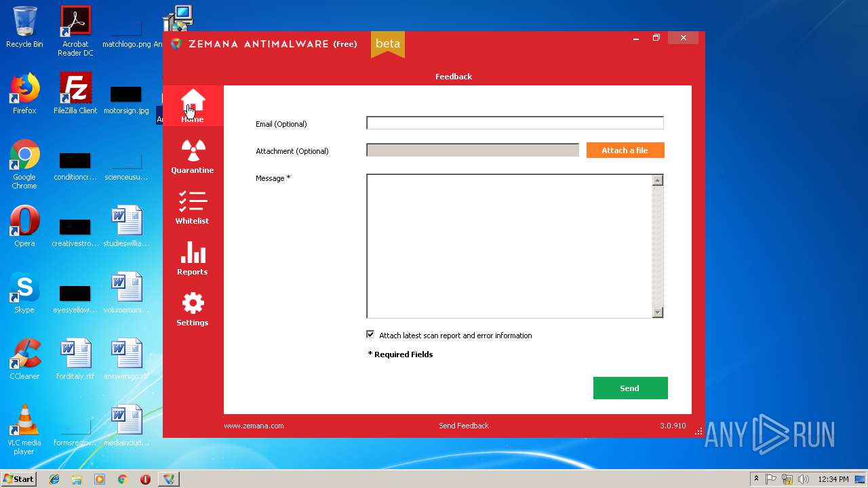Select Acrobat Reader DC desktop icon
Screen dimensions: 868x488
coord(75,31)
